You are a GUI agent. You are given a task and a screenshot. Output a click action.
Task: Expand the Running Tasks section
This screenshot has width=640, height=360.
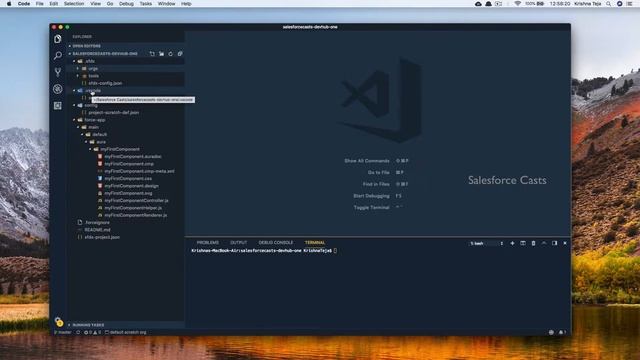pos(88,325)
